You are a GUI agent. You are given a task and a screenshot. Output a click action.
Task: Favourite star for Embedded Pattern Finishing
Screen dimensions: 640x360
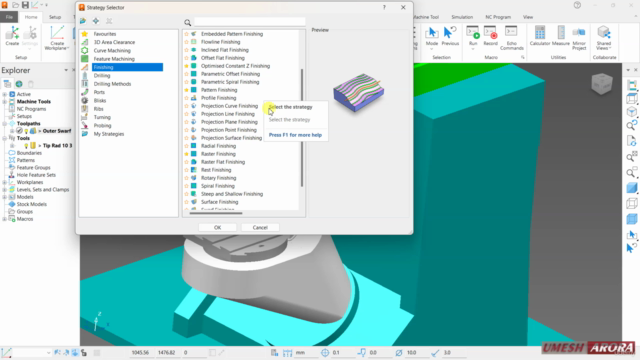coord(187,34)
